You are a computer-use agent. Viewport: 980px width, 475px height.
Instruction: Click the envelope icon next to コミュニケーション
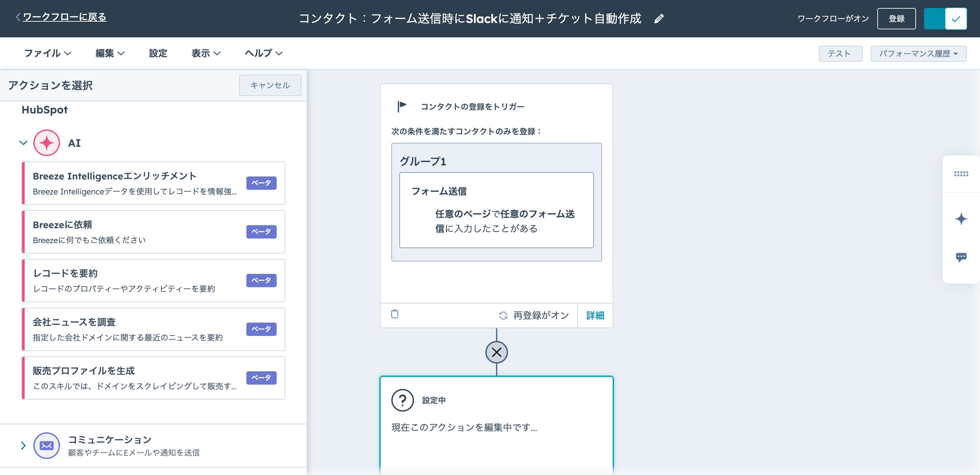(46, 445)
